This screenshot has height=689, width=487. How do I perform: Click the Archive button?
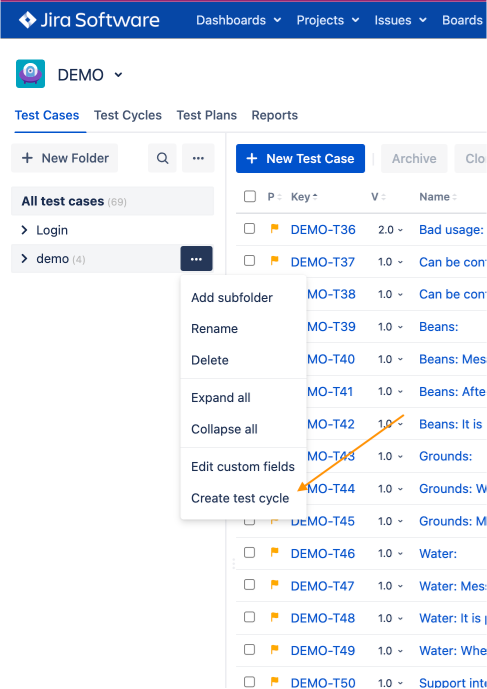pos(414,159)
